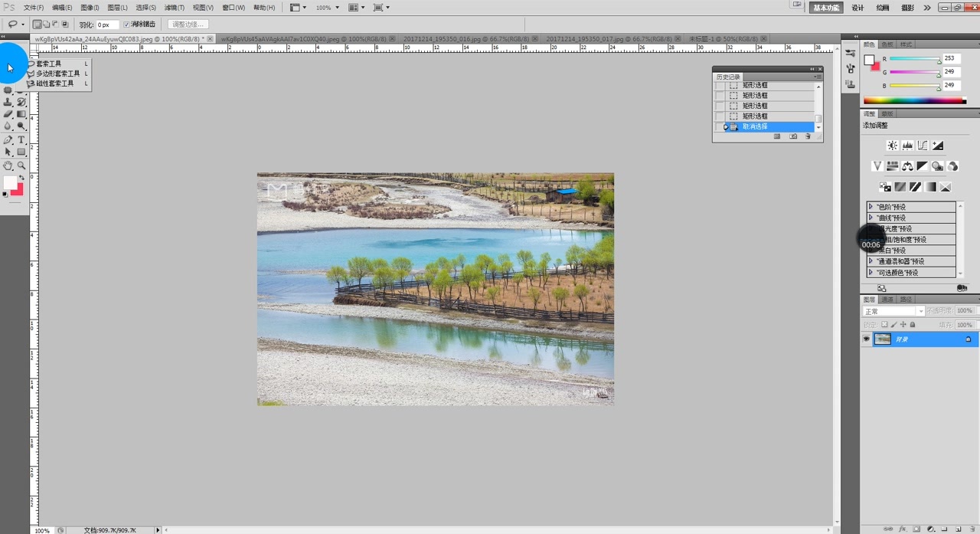Open the History panel options menu
980x534 pixels.
click(818, 77)
